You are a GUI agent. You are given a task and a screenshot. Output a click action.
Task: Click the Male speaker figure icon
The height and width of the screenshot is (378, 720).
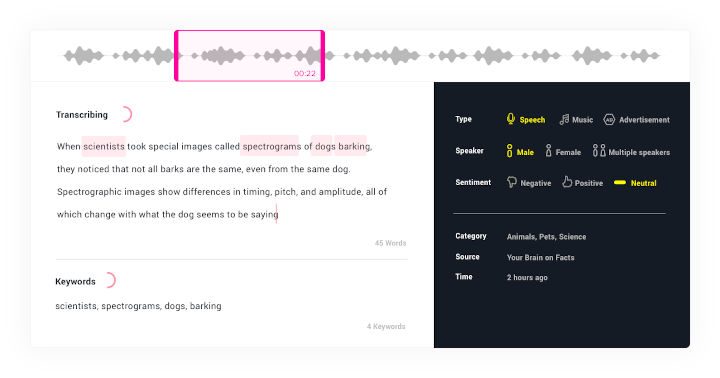[x=509, y=151]
